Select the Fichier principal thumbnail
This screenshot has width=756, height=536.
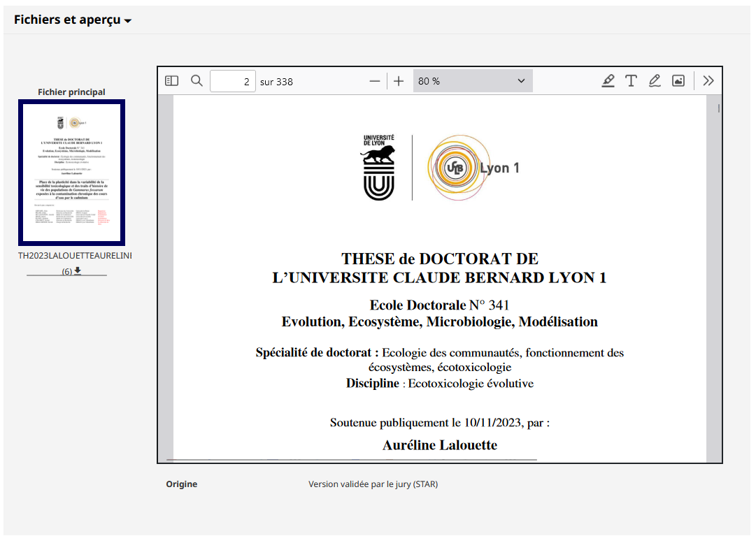point(72,173)
